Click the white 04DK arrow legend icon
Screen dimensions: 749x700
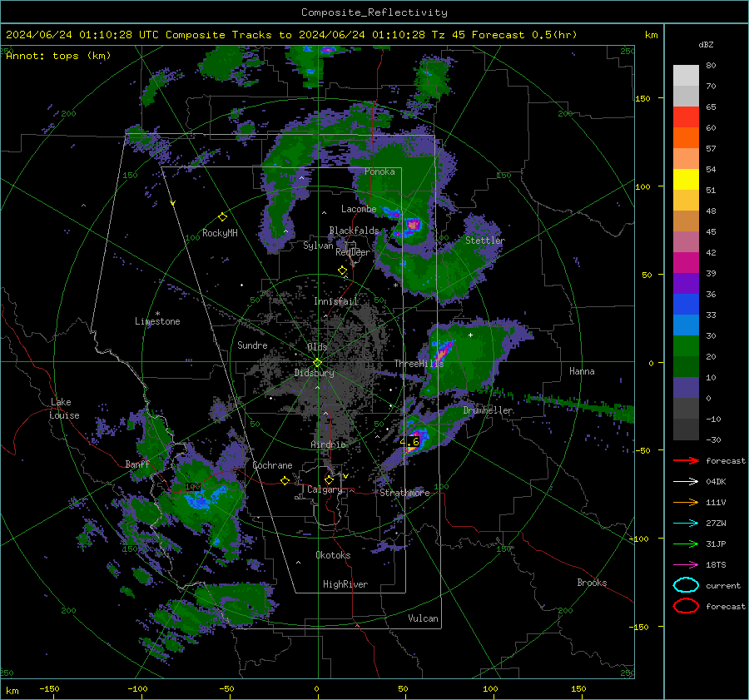pyautogui.click(x=686, y=482)
